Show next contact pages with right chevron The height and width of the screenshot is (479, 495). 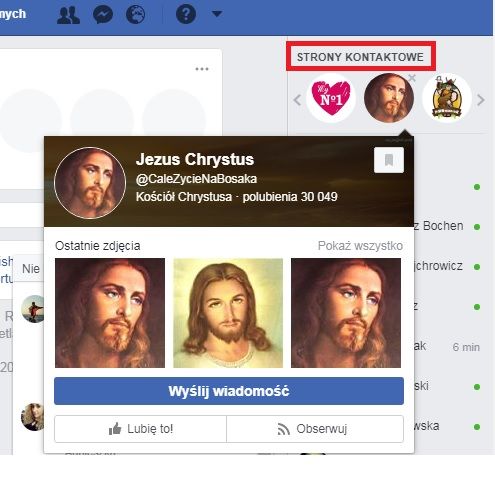[x=480, y=100]
